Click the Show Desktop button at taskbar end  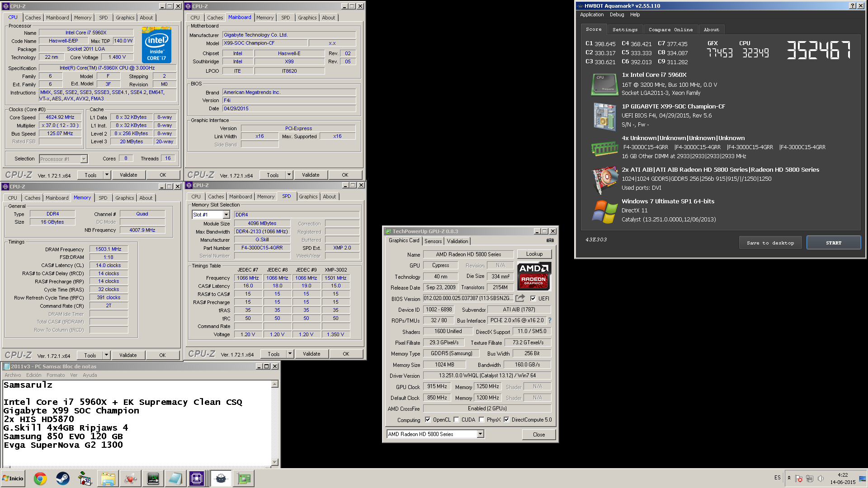click(x=863, y=479)
